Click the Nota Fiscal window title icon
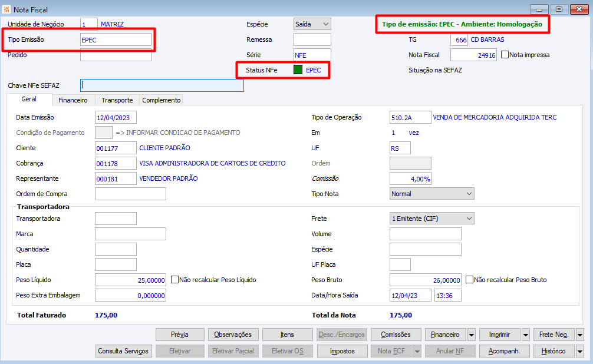 [x=6, y=9]
